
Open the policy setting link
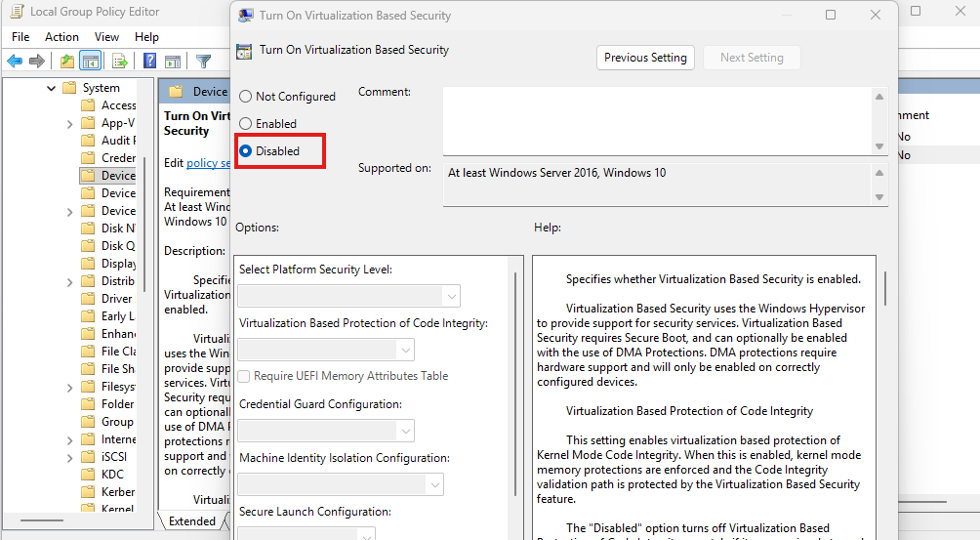(x=208, y=162)
